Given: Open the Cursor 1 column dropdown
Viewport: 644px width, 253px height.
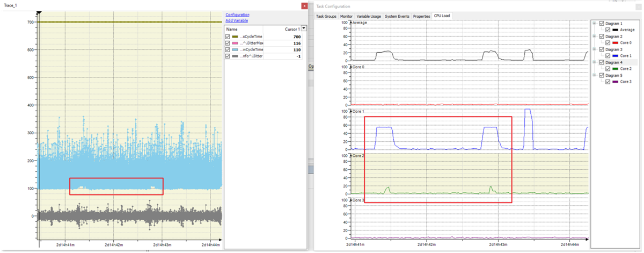Looking at the screenshot, I should 304,28.
